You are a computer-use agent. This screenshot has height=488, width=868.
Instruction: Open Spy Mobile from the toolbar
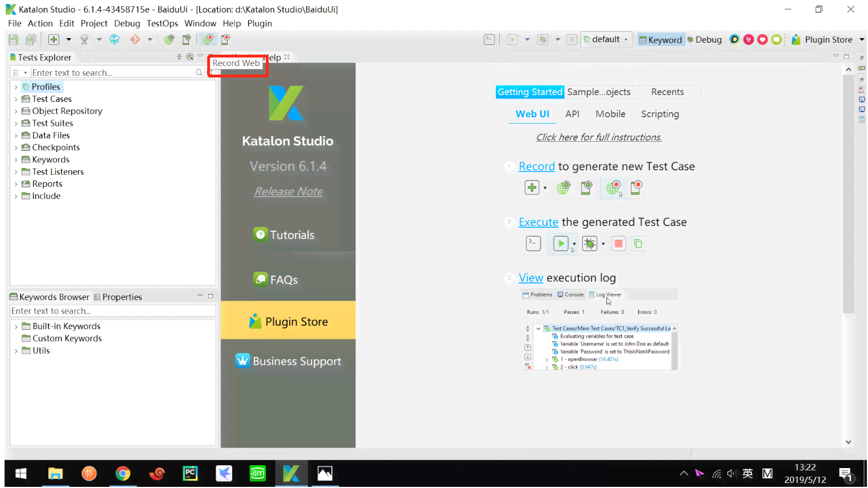[186, 39]
